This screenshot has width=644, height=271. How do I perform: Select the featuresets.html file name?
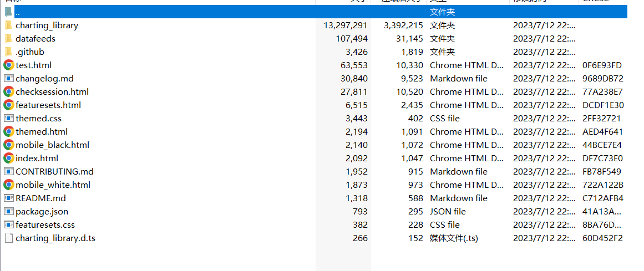pos(48,105)
